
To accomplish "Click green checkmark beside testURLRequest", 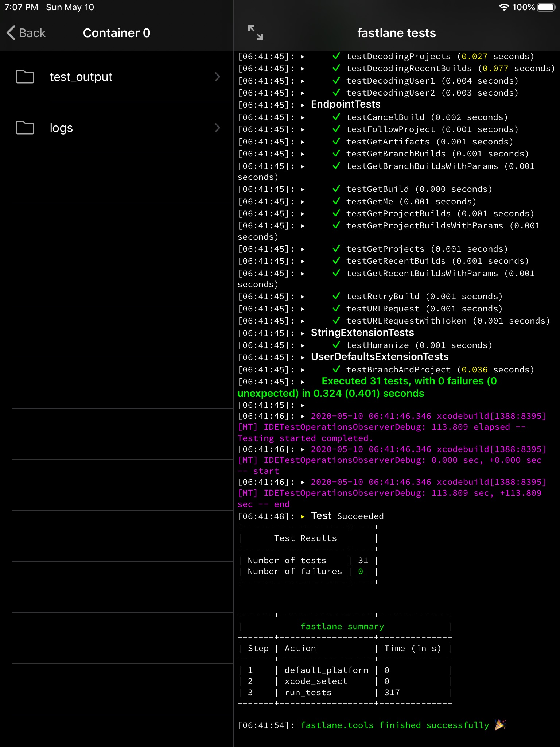I will [336, 309].
